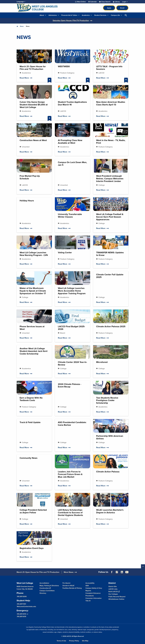Open the CONGRATS football and soccer thumbnail
This screenshot has height=644, width=145.
click(111, 204)
